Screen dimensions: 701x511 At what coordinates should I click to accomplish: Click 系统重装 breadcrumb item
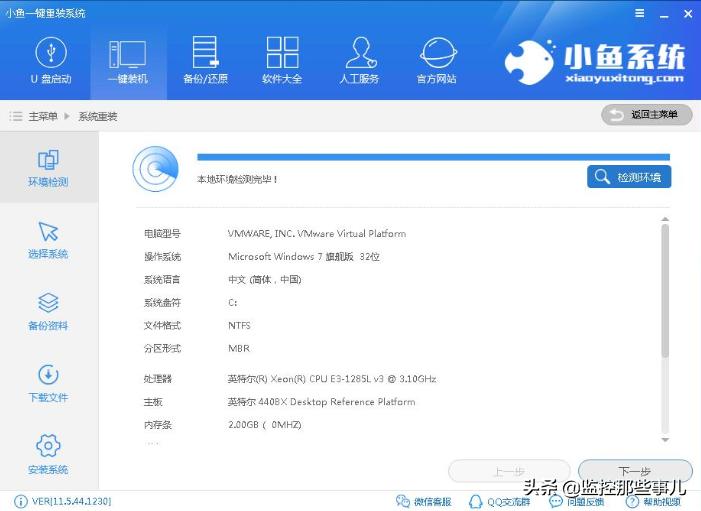click(x=98, y=117)
